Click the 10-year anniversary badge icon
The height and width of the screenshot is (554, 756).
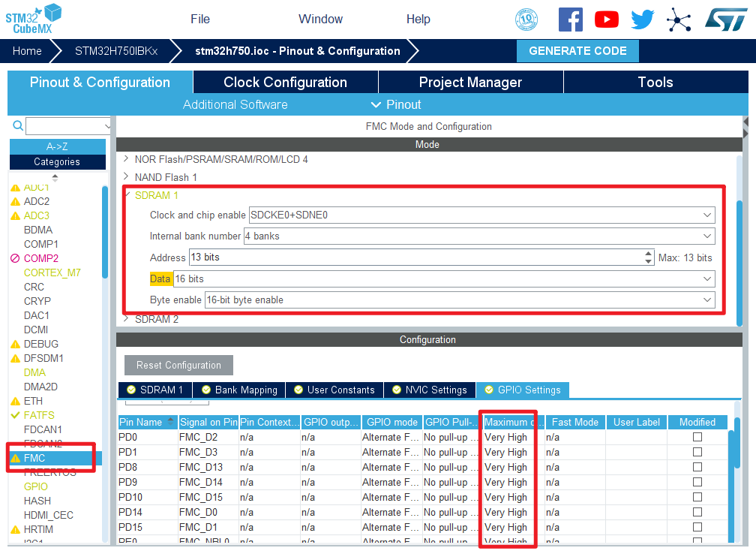point(526,20)
